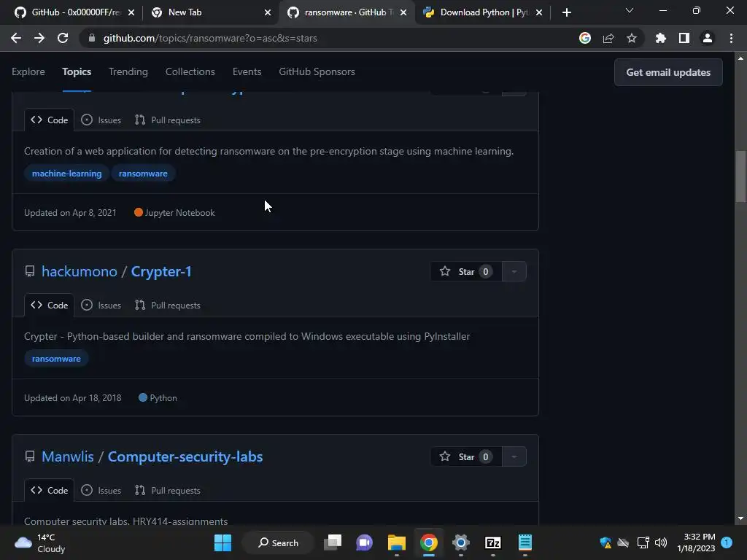
Task: Open Issues of the machine-learning ransomware repository
Action: [101, 120]
